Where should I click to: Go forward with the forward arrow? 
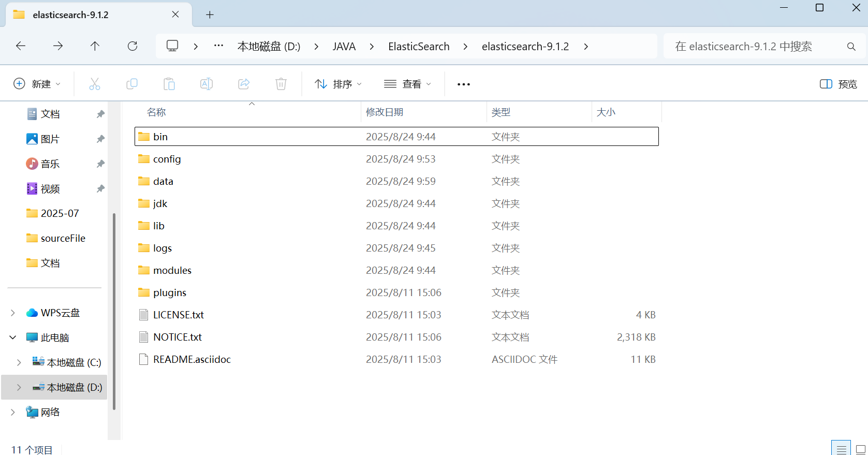58,46
